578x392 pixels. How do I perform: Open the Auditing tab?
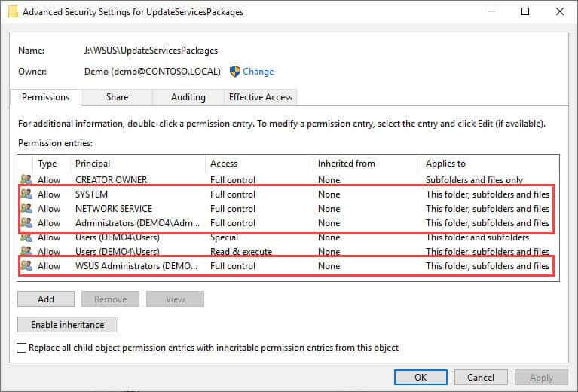coord(188,97)
